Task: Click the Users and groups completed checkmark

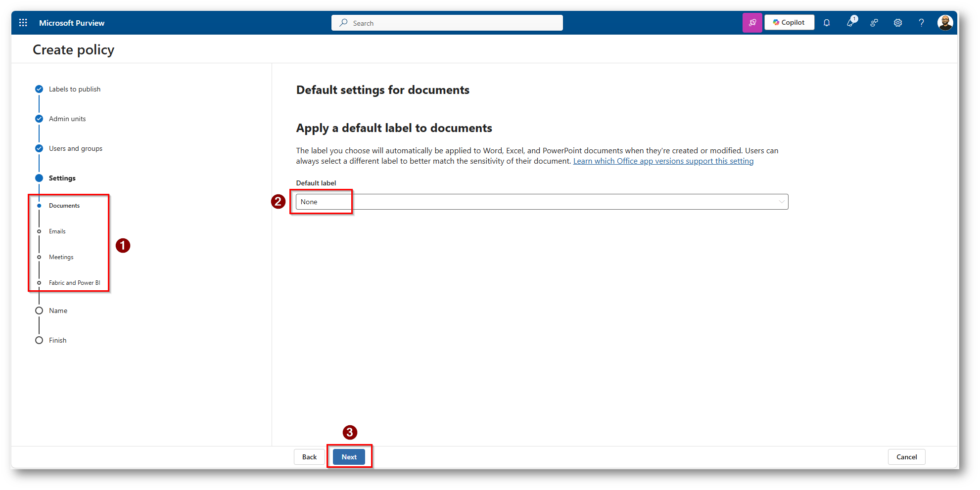Action: pyautogui.click(x=39, y=148)
